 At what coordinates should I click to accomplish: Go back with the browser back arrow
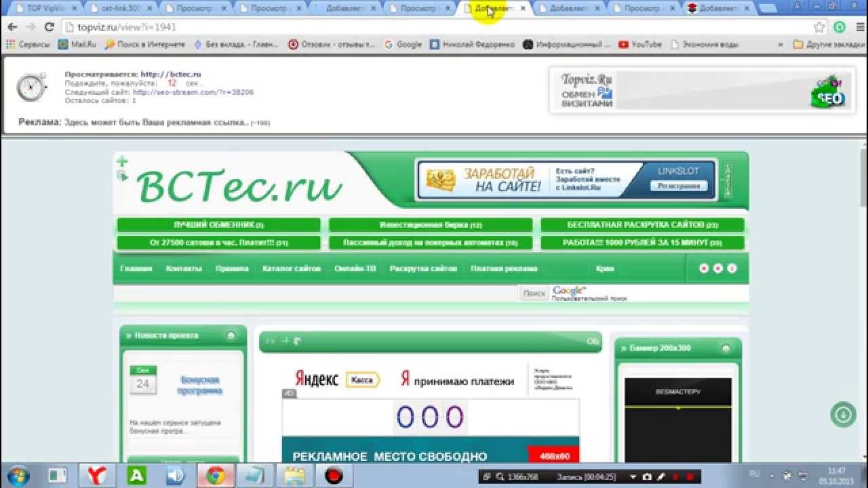12,27
